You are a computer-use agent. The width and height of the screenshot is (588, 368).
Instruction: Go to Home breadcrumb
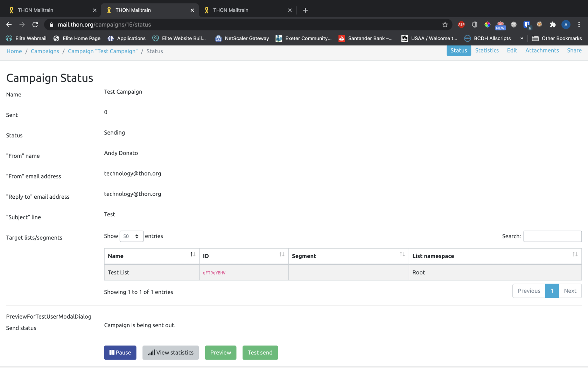point(14,51)
